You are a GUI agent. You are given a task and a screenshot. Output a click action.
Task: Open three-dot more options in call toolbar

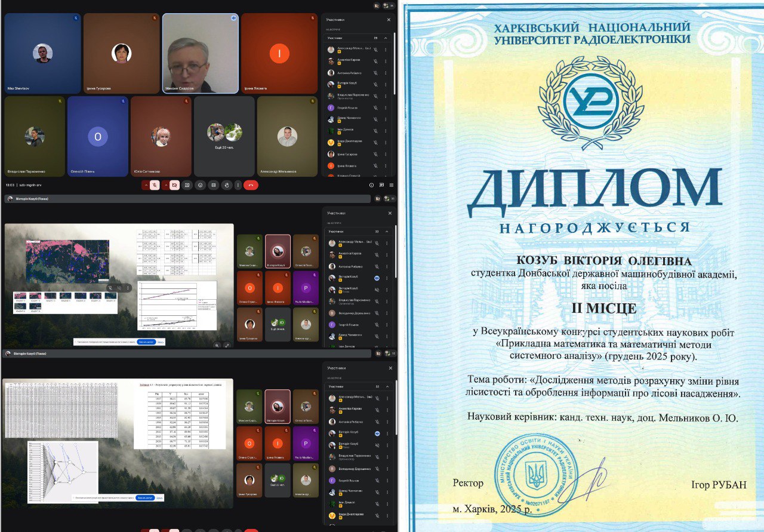238,185
